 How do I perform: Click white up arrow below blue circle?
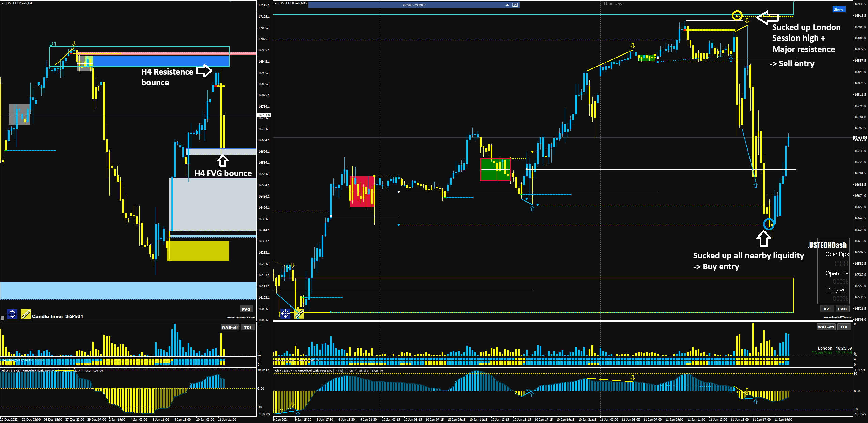764,238
